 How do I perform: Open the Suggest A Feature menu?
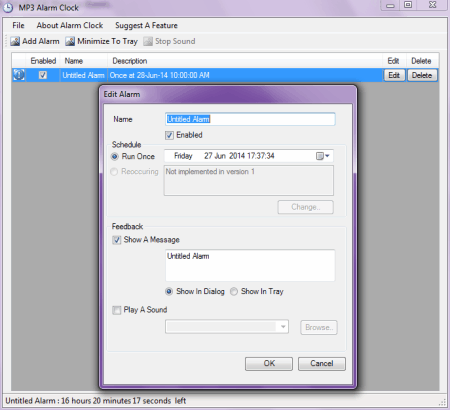click(146, 25)
